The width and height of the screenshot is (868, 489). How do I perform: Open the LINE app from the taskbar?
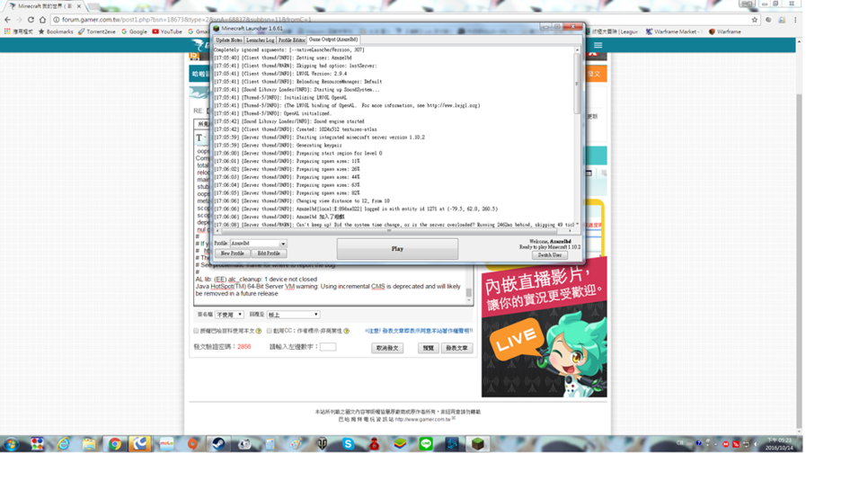[426, 444]
